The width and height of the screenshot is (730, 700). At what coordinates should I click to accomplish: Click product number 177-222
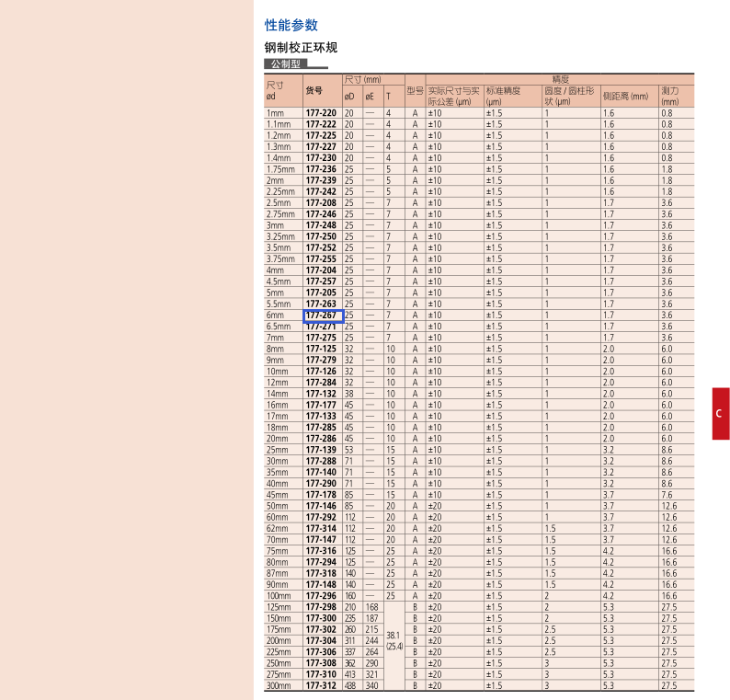click(321, 124)
